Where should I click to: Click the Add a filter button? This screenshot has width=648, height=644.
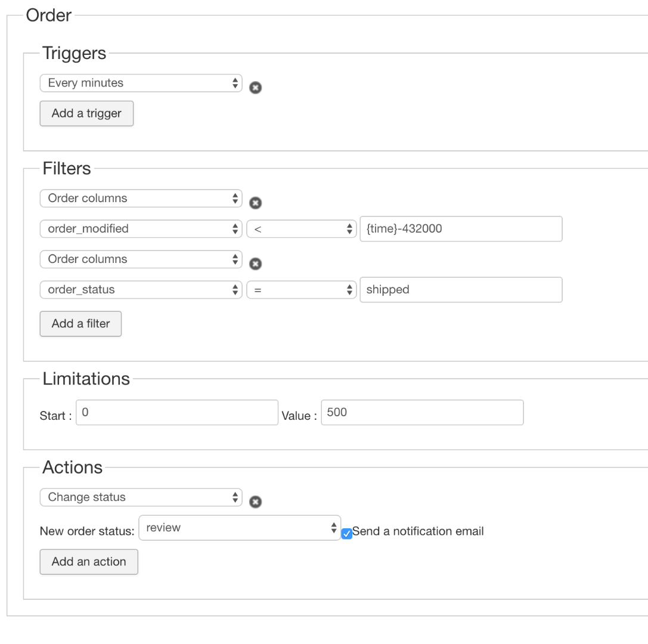80,324
